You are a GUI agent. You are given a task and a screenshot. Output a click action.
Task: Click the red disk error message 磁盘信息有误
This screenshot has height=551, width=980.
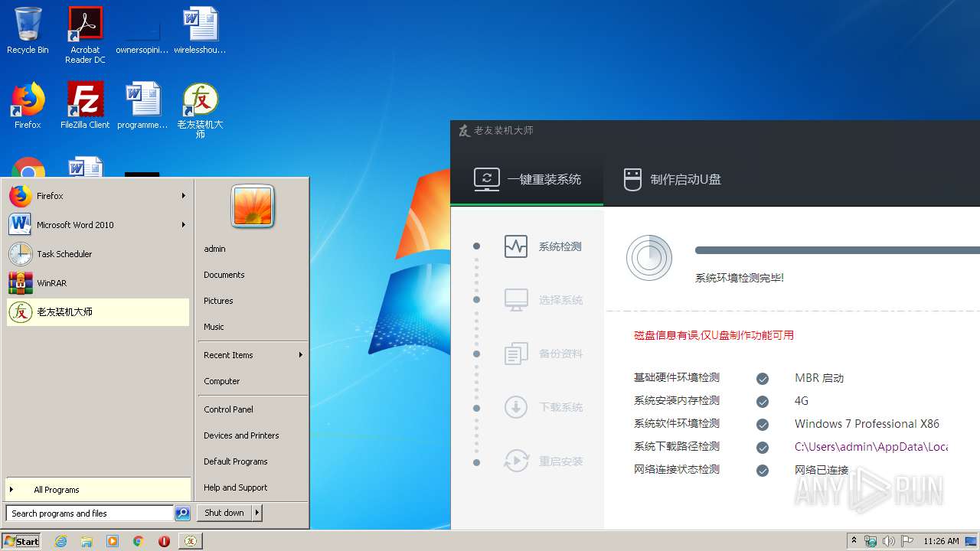pos(714,335)
